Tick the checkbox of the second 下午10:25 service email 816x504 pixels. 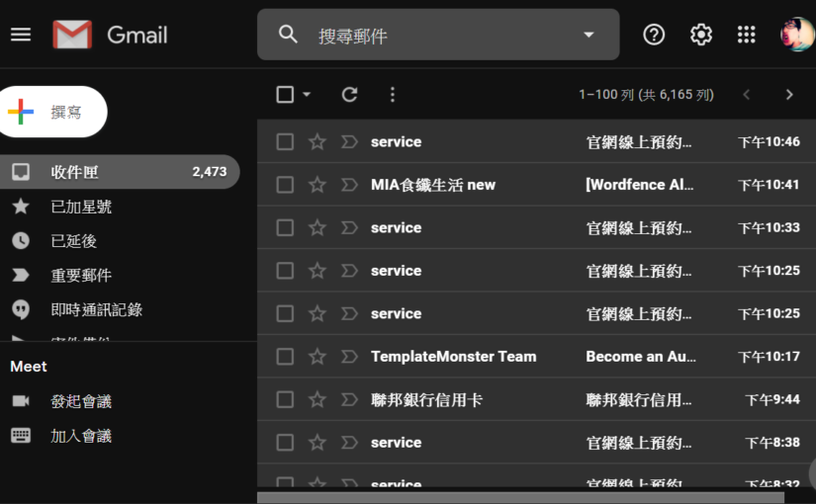(285, 313)
